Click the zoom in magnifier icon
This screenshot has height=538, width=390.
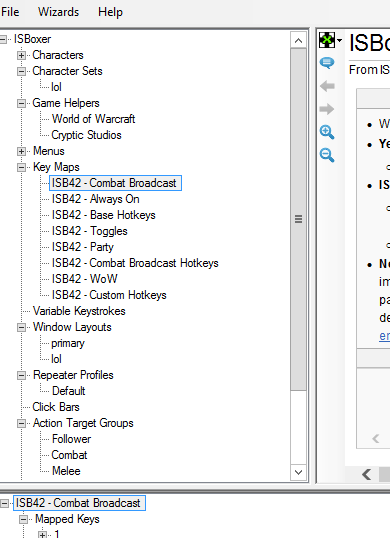point(327,132)
